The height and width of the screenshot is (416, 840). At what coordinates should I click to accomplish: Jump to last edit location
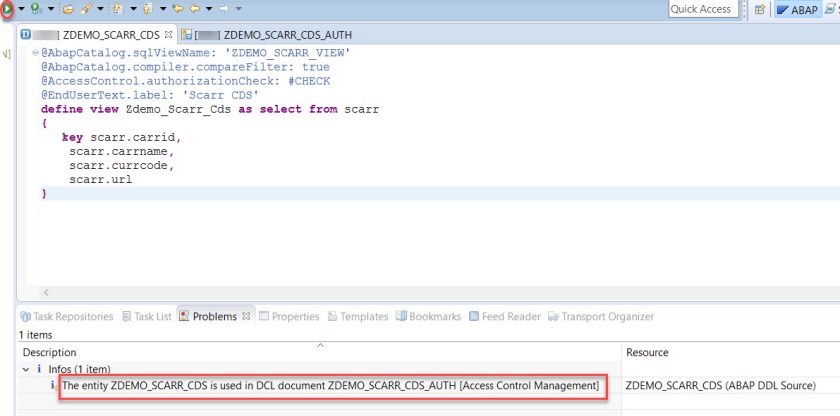tap(177, 9)
